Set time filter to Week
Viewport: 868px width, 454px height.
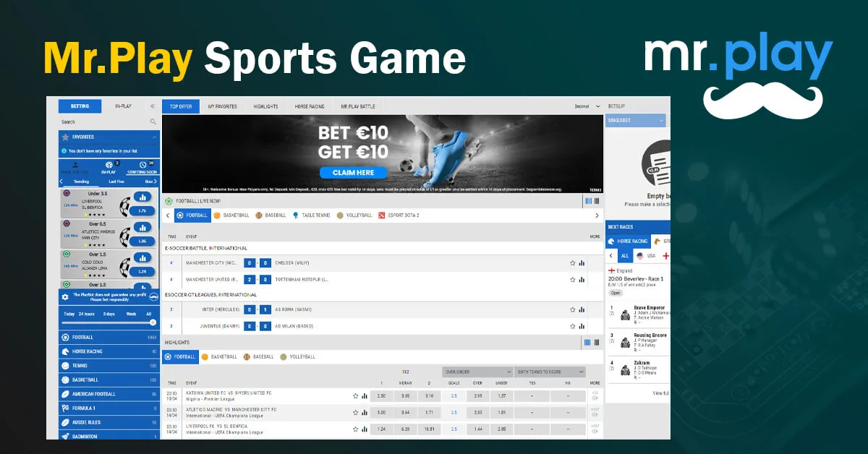[131, 314]
